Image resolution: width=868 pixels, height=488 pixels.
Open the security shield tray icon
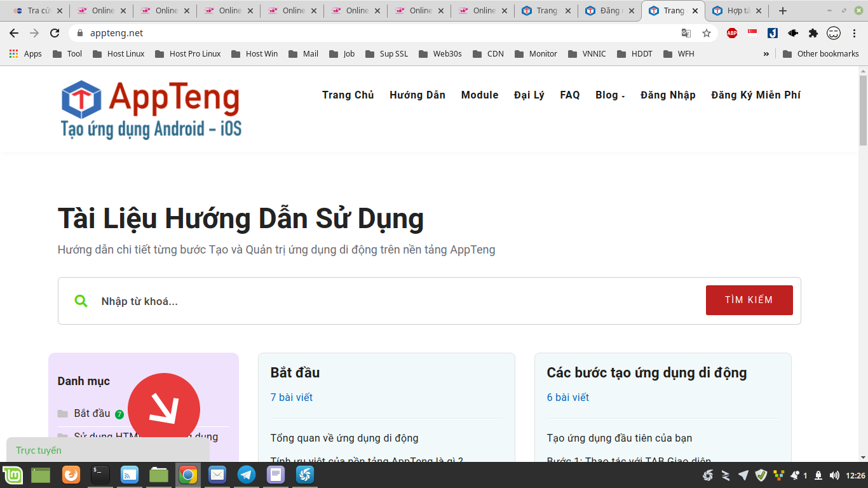point(761,475)
